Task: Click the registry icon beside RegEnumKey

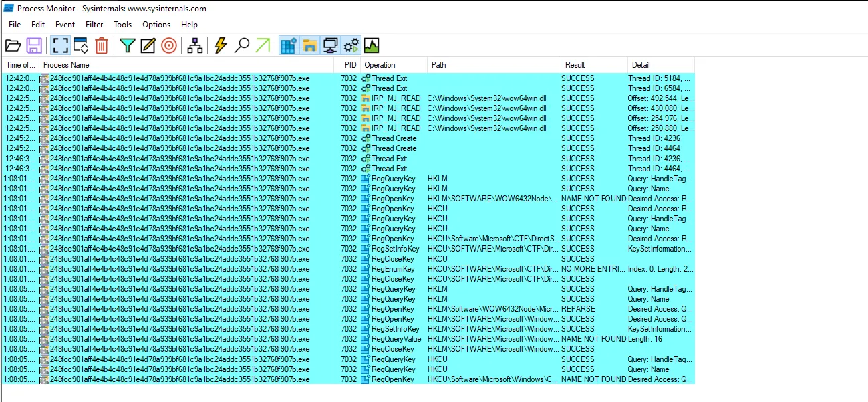Action: [x=366, y=269]
